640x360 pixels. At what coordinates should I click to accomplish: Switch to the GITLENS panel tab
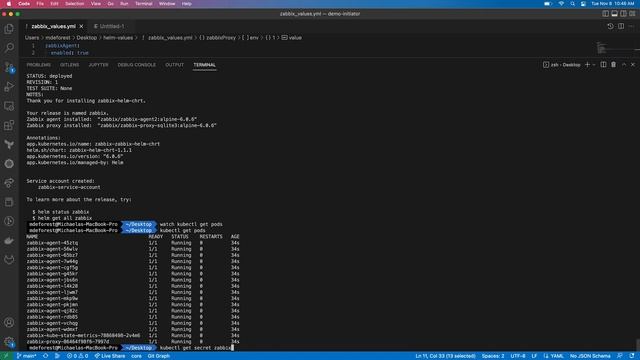click(69, 65)
